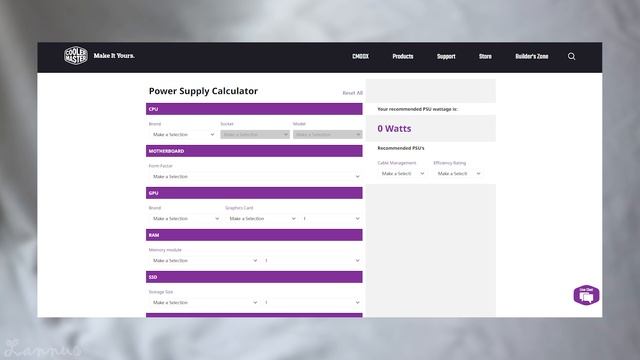
Task: Click the 0 Watts result text
Action: point(394,129)
